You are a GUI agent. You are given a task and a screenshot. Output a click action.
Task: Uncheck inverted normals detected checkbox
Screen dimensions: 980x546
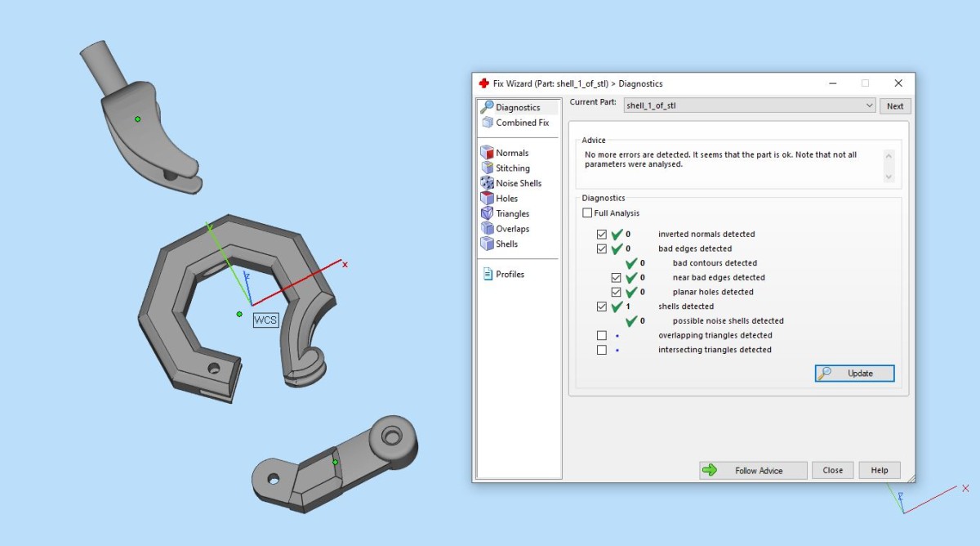(x=602, y=235)
